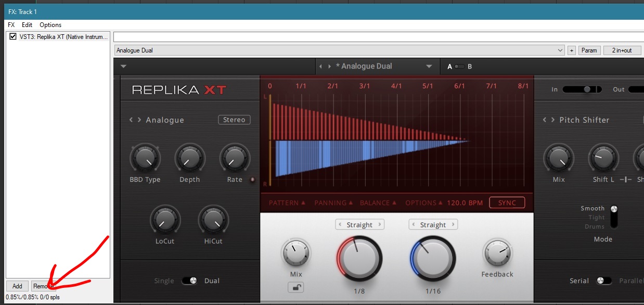Click the In level slider

click(583, 89)
